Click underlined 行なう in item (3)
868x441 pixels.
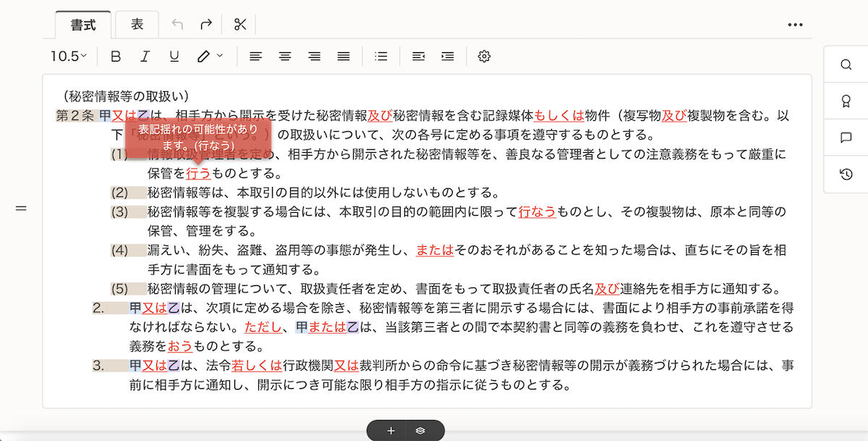click(x=537, y=211)
